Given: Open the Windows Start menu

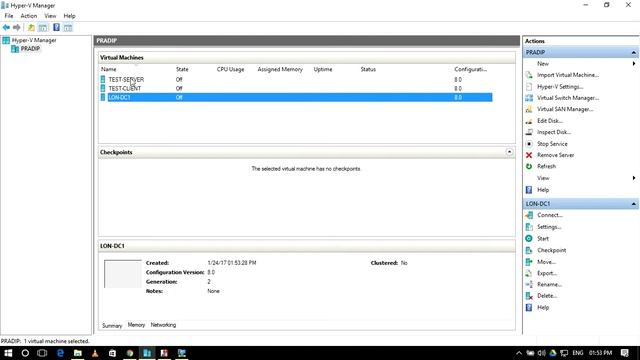Looking at the screenshot, I should click(x=8, y=353).
